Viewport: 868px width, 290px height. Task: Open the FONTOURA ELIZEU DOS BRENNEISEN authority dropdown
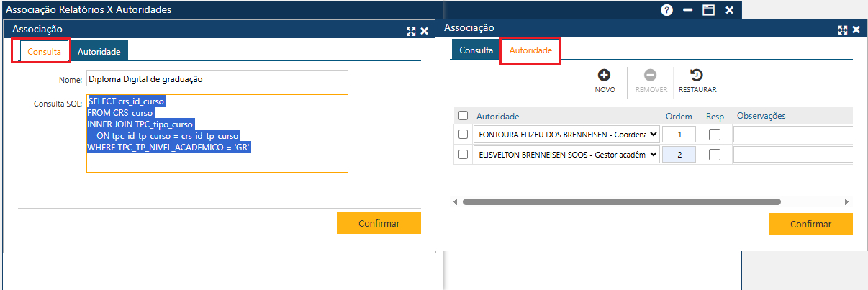653,134
